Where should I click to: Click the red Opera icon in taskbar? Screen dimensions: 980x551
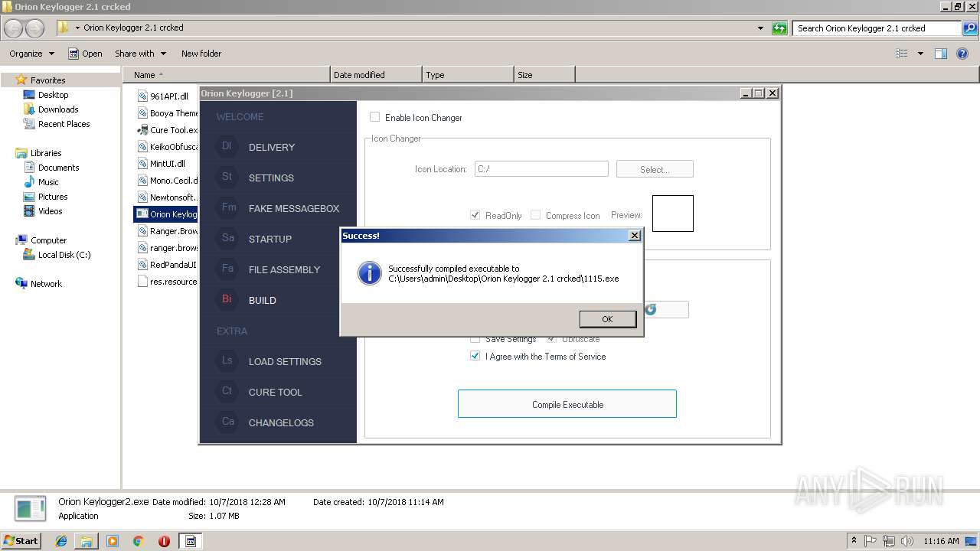[164, 541]
